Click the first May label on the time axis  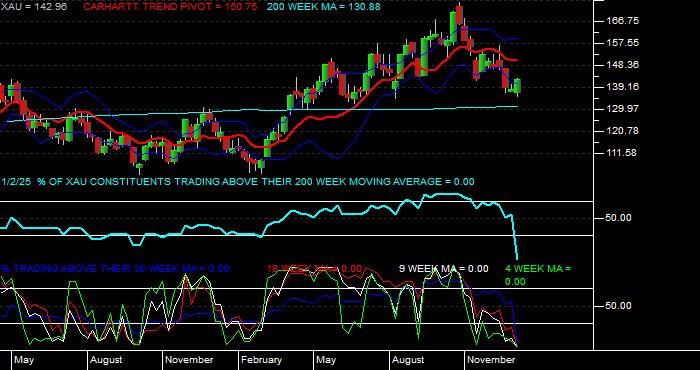(x=24, y=360)
